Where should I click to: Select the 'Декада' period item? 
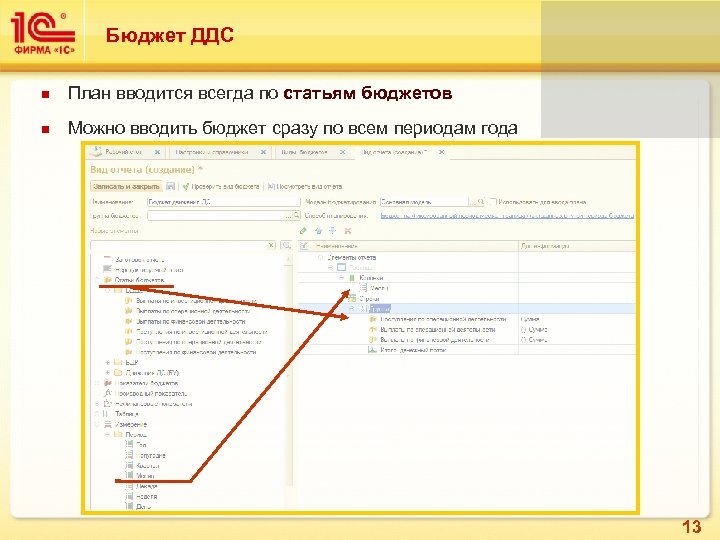pos(146,486)
